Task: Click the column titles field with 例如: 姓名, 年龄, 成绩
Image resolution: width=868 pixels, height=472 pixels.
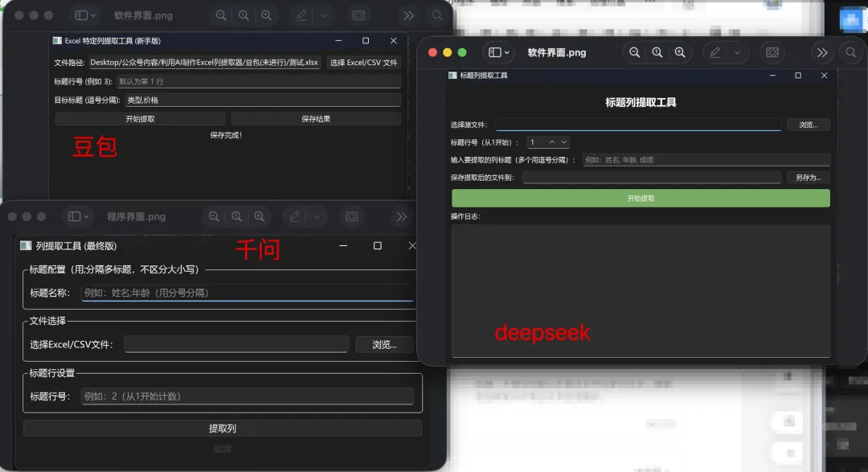Action: [x=706, y=160]
